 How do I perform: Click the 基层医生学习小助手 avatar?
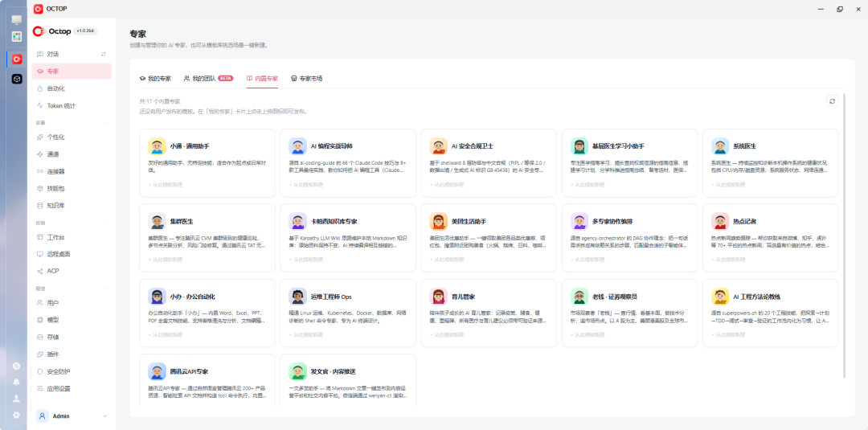point(579,146)
